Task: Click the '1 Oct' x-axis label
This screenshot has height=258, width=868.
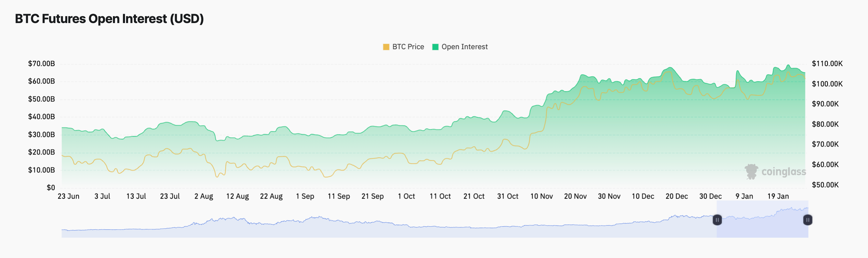Action: pyautogui.click(x=406, y=196)
